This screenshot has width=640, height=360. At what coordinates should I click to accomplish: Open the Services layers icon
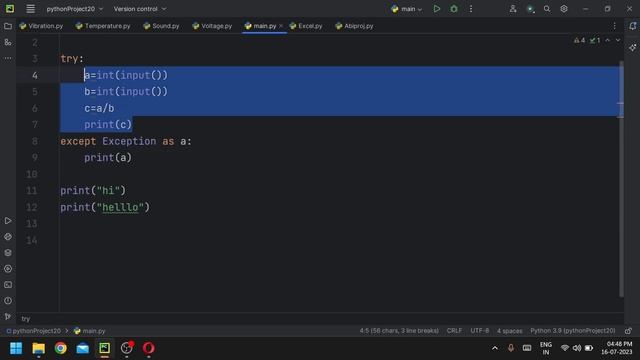coord(8,253)
